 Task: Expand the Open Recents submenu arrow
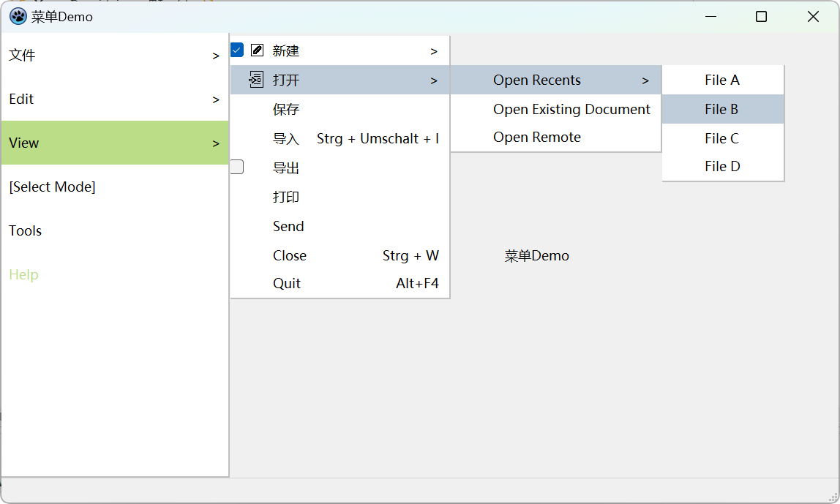645,80
